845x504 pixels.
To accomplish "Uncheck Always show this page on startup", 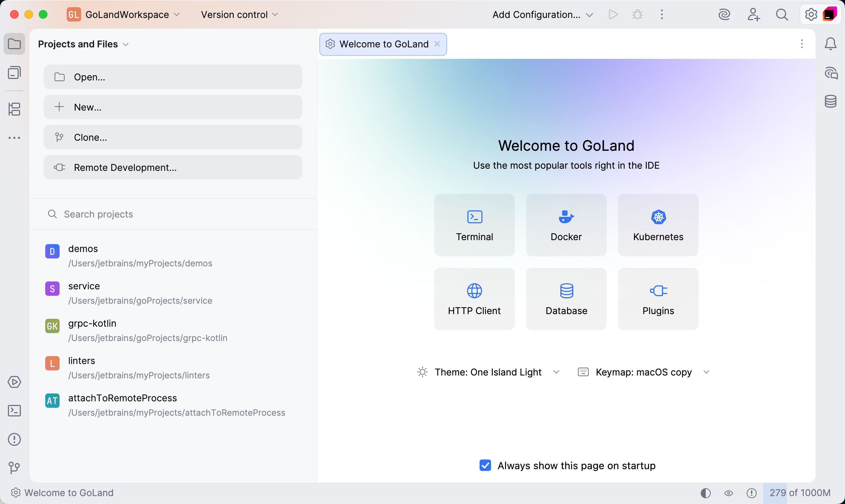I will (x=485, y=466).
